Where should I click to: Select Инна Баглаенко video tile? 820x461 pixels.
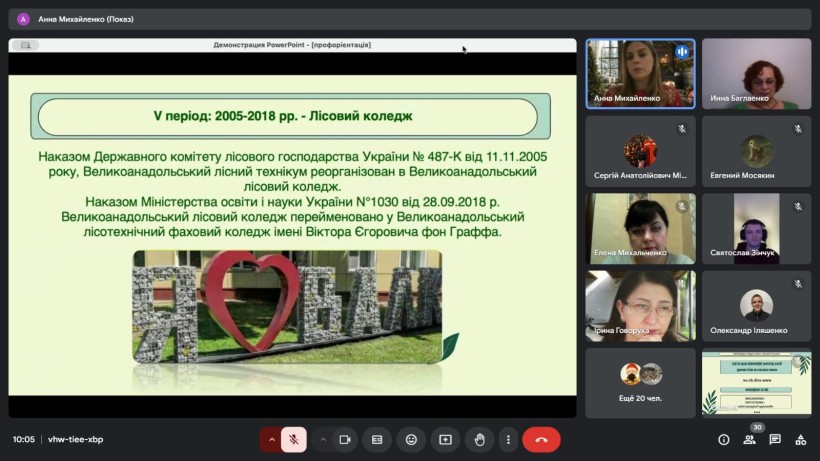pos(757,74)
